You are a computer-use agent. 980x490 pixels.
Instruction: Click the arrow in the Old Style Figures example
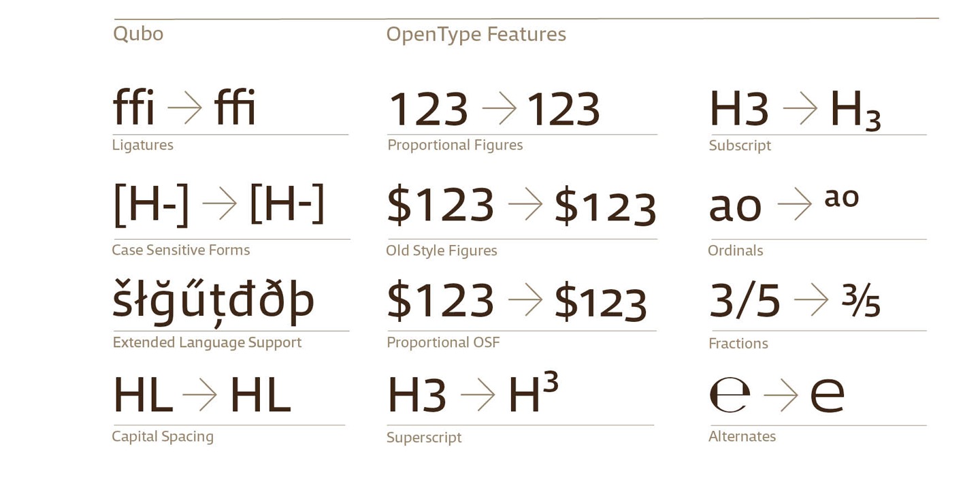click(x=525, y=203)
